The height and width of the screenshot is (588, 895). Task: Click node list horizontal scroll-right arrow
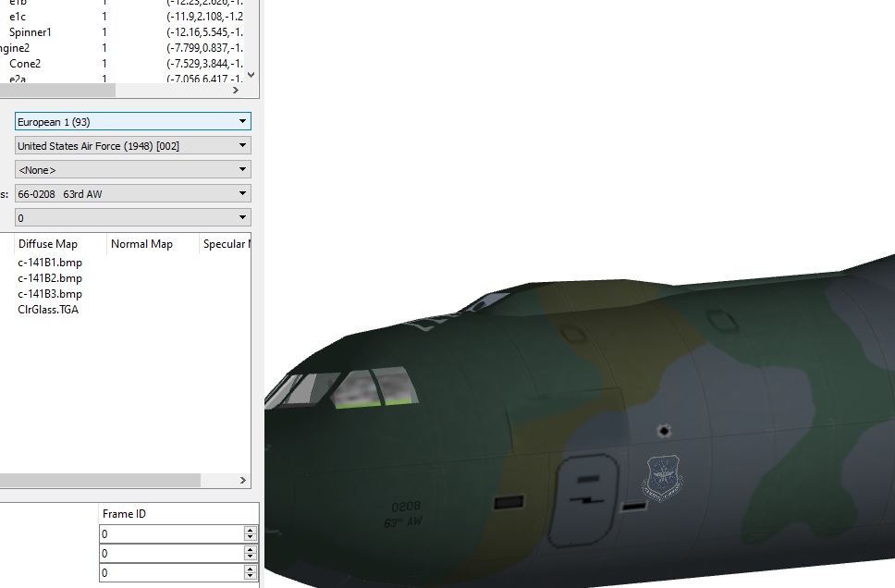(x=236, y=91)
